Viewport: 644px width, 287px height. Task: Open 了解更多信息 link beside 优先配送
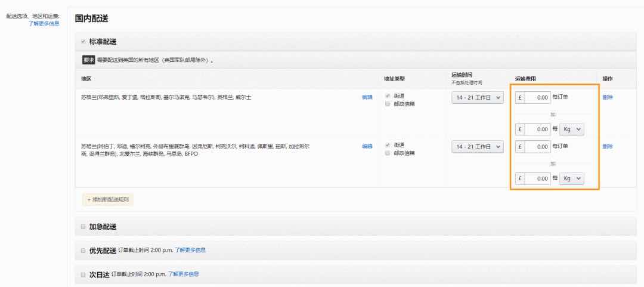pyautogui.click(x=190, y=250)
